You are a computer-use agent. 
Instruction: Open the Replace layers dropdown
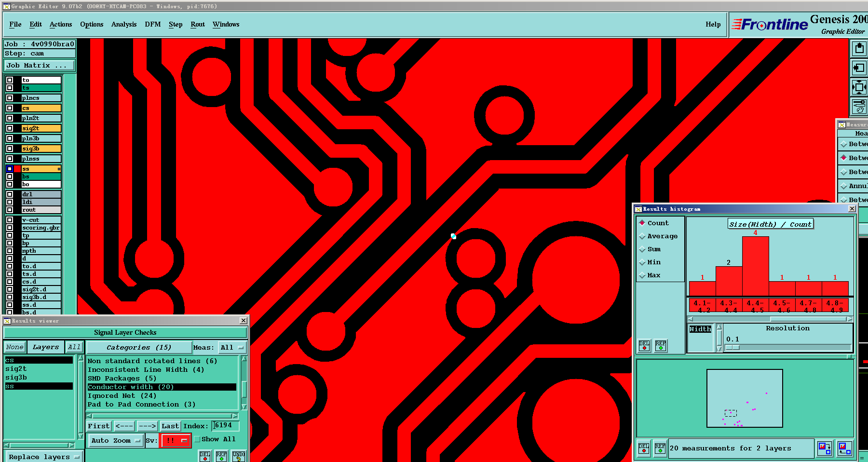click(44, 457)
